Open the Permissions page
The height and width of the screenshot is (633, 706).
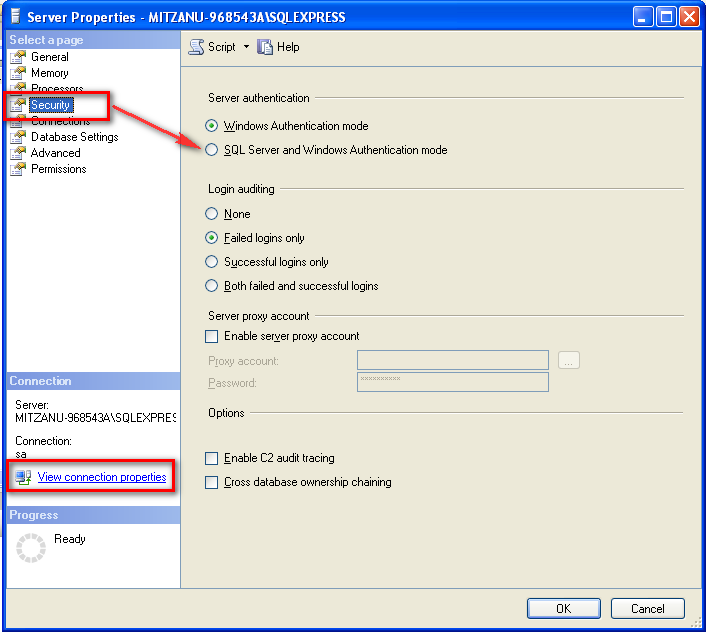tap(59, 169)
